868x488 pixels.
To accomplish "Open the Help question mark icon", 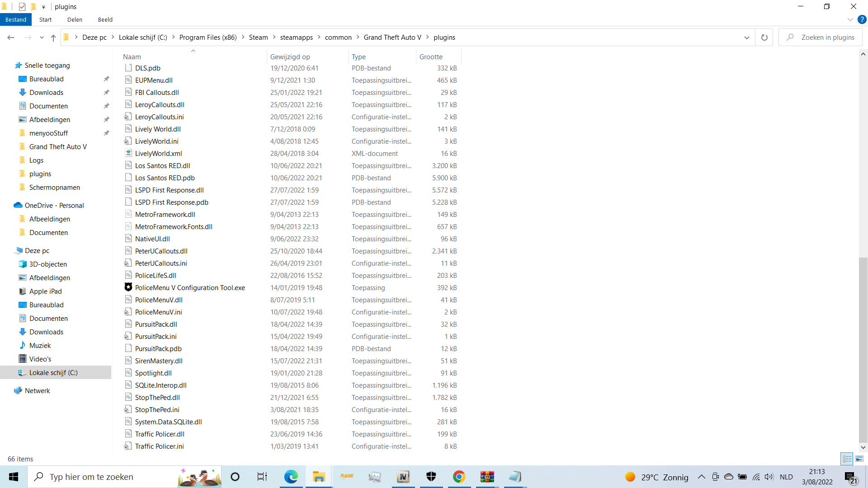I will pos(862,19).
